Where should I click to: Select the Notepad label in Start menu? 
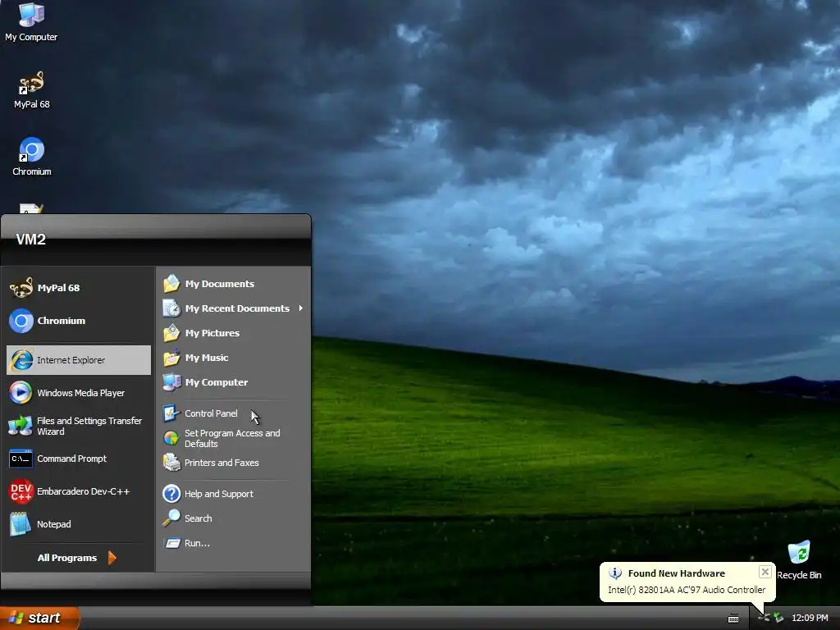point(53,524)
